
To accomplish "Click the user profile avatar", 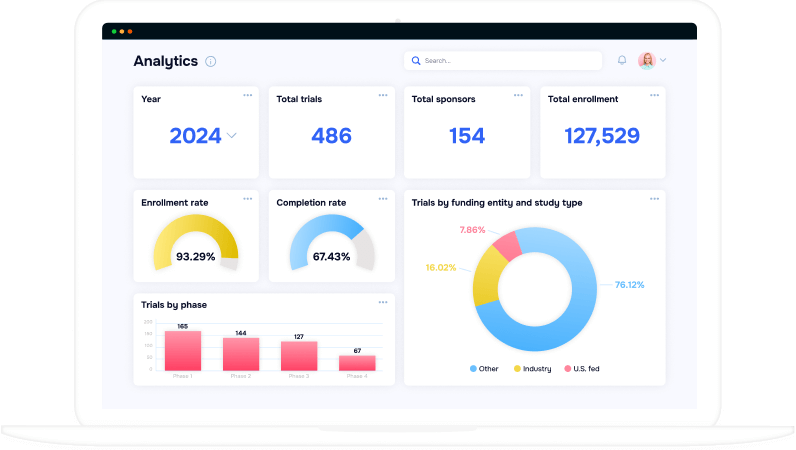I will (646, 60).
